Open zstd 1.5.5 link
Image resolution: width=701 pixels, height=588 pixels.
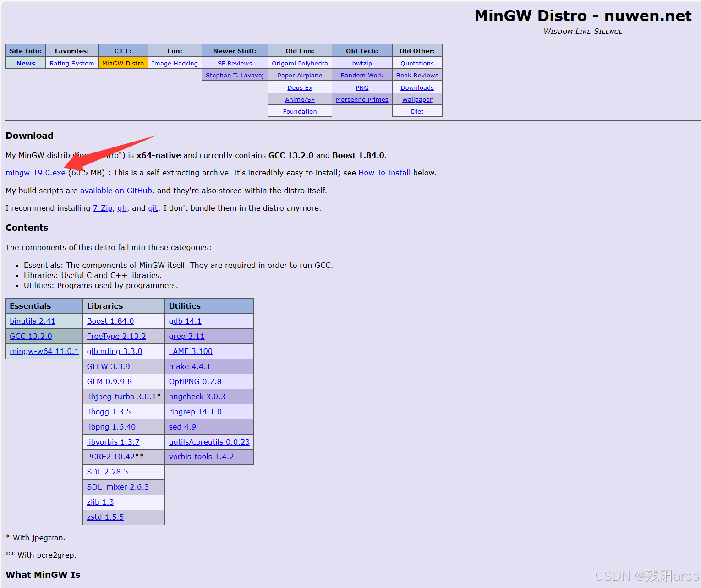105,517
